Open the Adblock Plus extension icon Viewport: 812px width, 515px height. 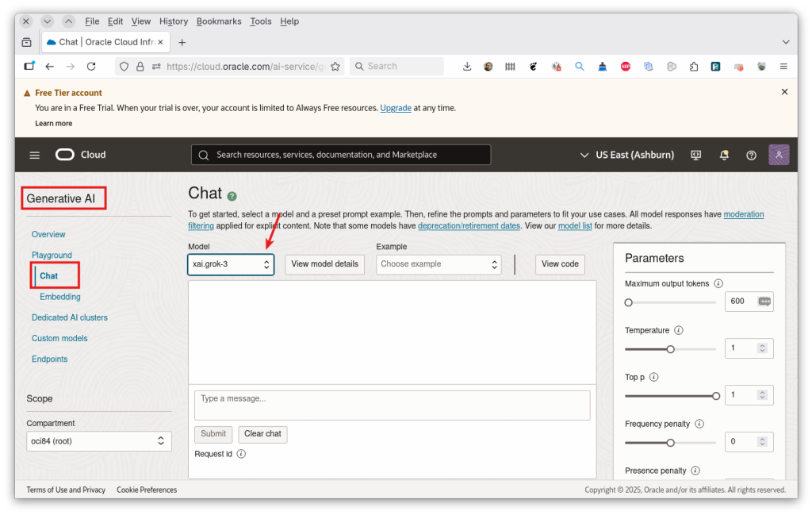pyautogui.click(x=626, y=67)
